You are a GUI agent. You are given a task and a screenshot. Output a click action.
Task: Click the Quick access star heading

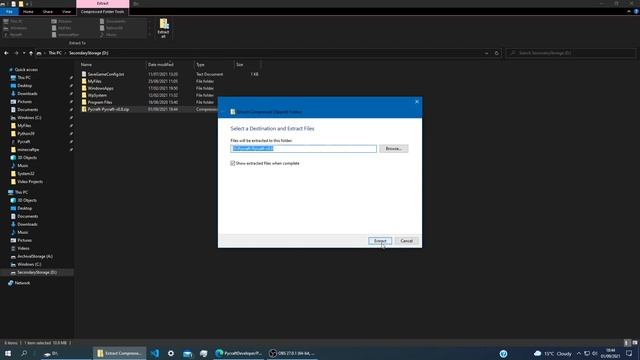click(26, 70)
